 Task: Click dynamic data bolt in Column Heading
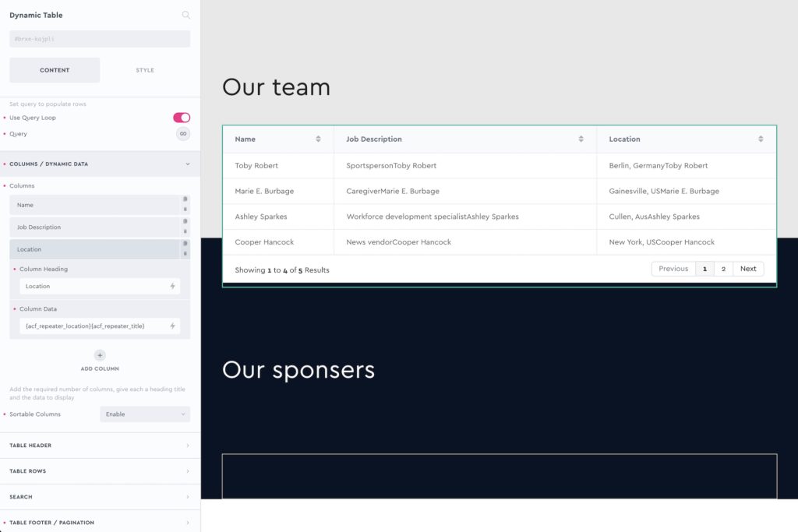172,287
